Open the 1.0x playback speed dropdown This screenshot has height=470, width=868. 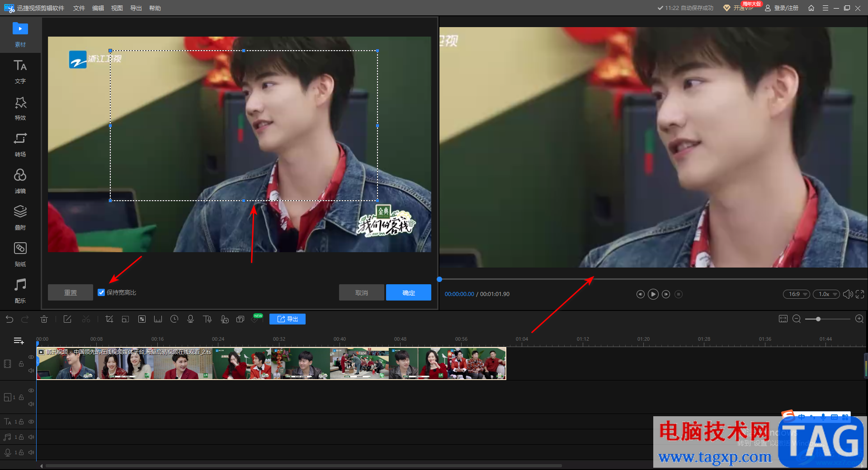[826, 294]
